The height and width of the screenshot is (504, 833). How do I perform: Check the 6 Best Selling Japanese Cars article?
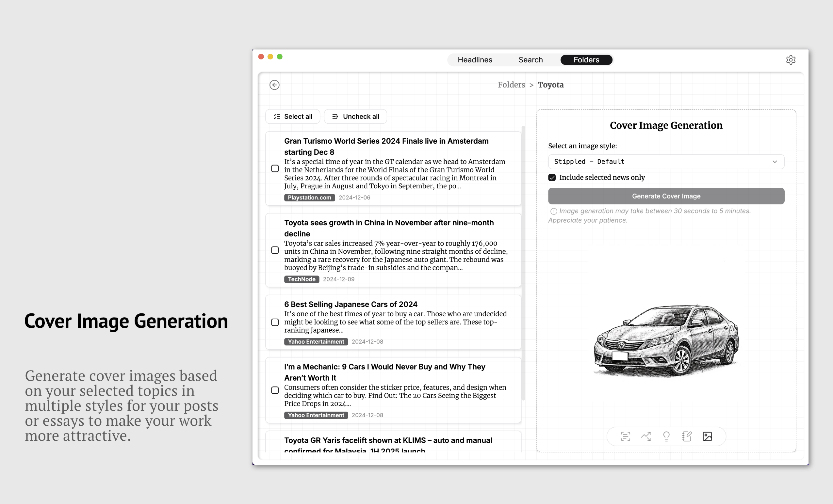pos(275,322)
